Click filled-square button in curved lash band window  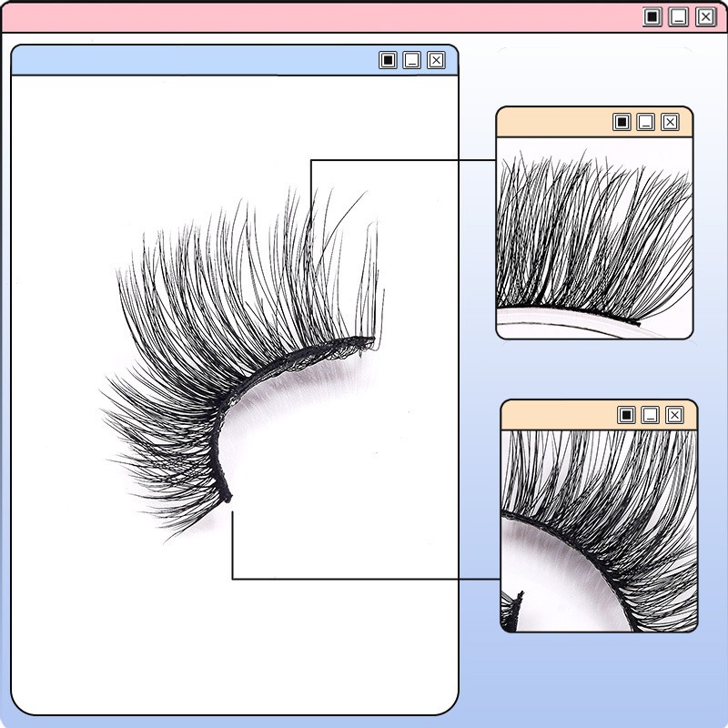click(x=626, y=415)
